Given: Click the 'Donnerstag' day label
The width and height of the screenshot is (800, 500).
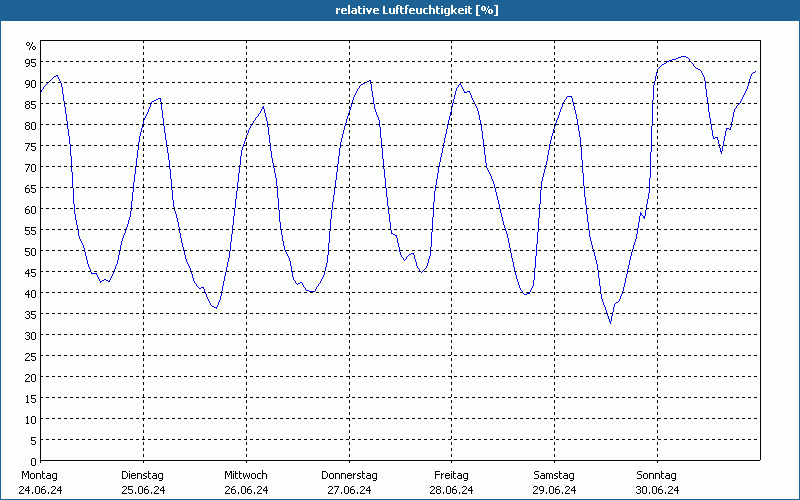Looking at the screenshot, I should coord(349,476).
